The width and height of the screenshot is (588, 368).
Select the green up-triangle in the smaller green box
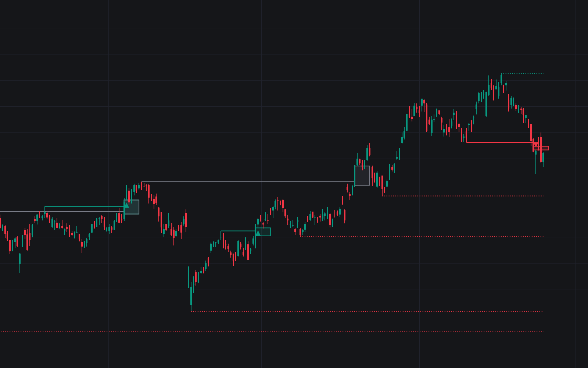(x=258, y=233)
